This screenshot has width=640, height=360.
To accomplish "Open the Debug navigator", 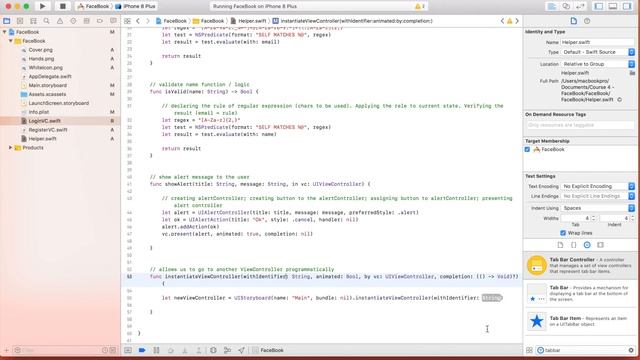I will pyautogui.click(x=87, y=21).
